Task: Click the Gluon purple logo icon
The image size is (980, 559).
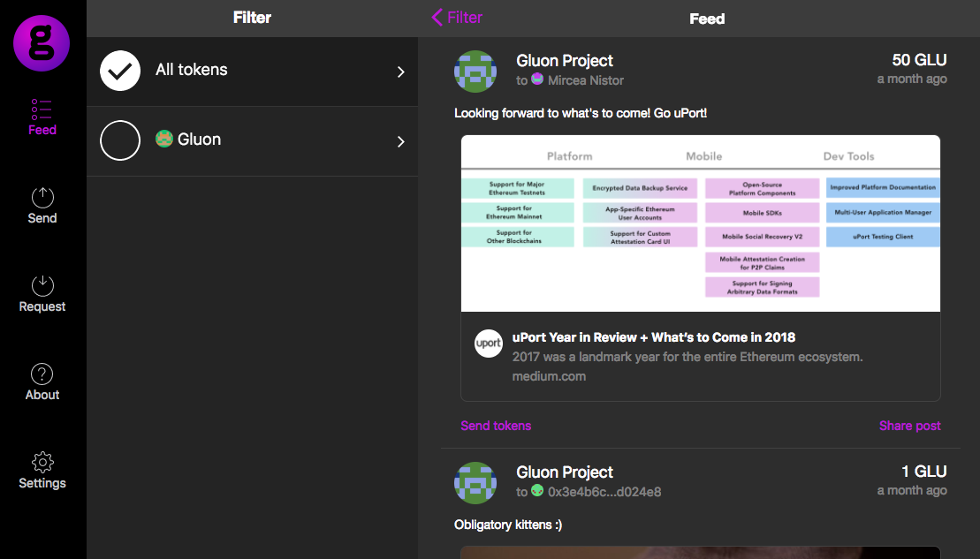Action: 42,42
